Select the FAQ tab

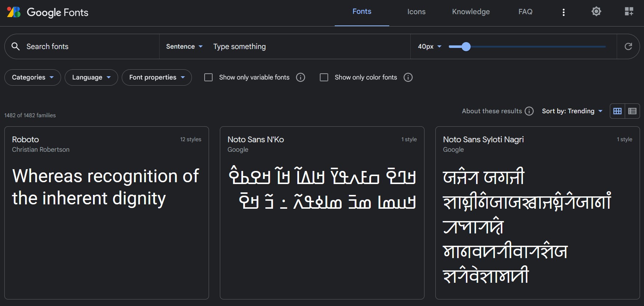click(x=526, y=12)
